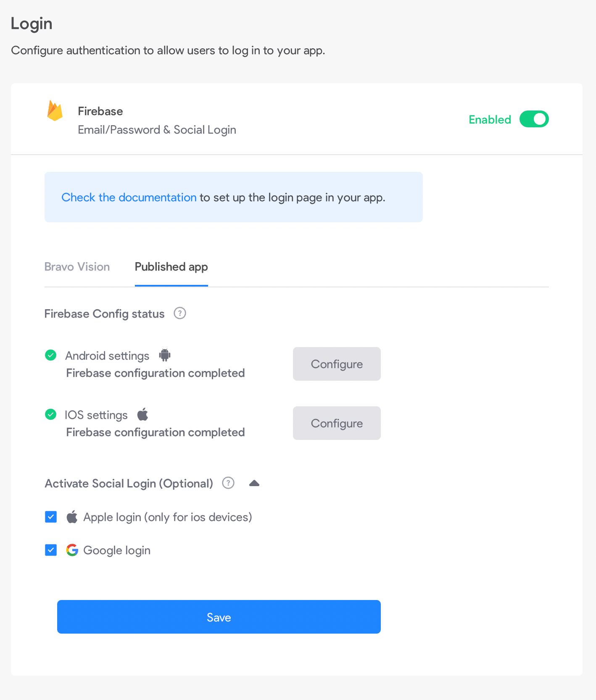Open help icon next to Activate Social Login
The width and height of the screenshot is (596, 700).
(x=228, y=483)
